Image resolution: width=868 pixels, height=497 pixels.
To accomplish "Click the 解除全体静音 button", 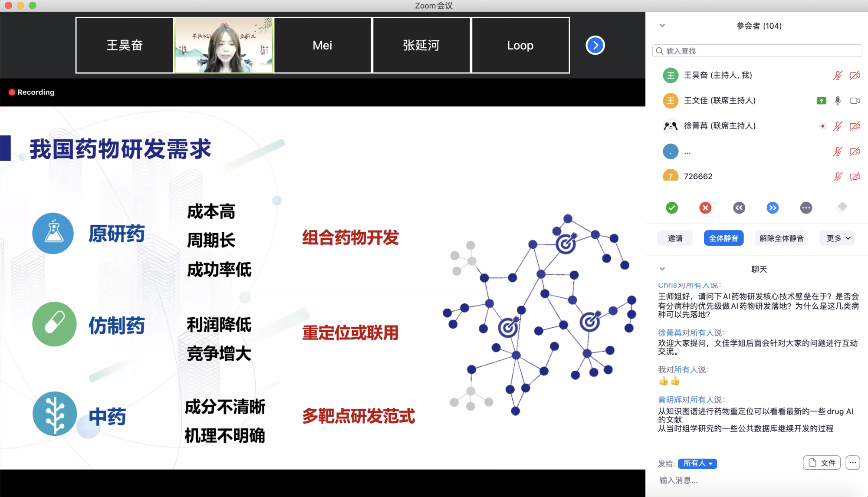I will 781,238.
